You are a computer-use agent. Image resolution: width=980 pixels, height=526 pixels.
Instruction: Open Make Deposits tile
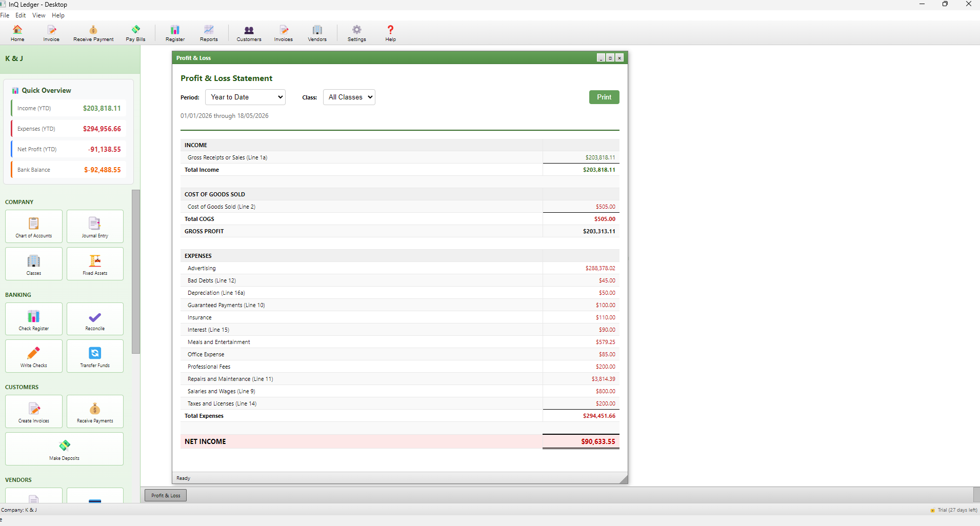[64, 449]
